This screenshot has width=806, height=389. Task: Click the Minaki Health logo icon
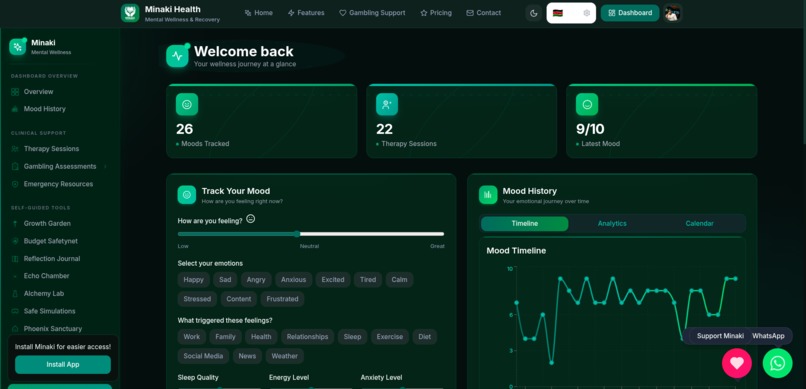[130, 13]
